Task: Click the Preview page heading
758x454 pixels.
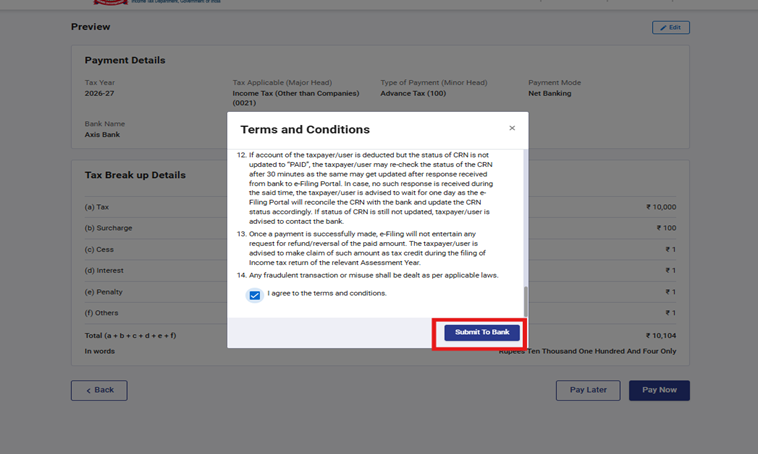Action: pos(91,27)
